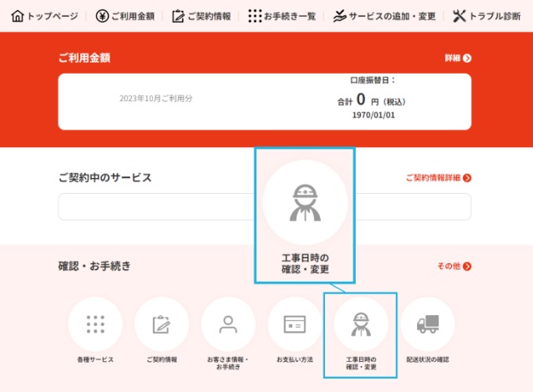The height and width of the screenshot is (392, 533).
Task: Open the ご契約情報詳細 link
Action: tap(439, 178)
